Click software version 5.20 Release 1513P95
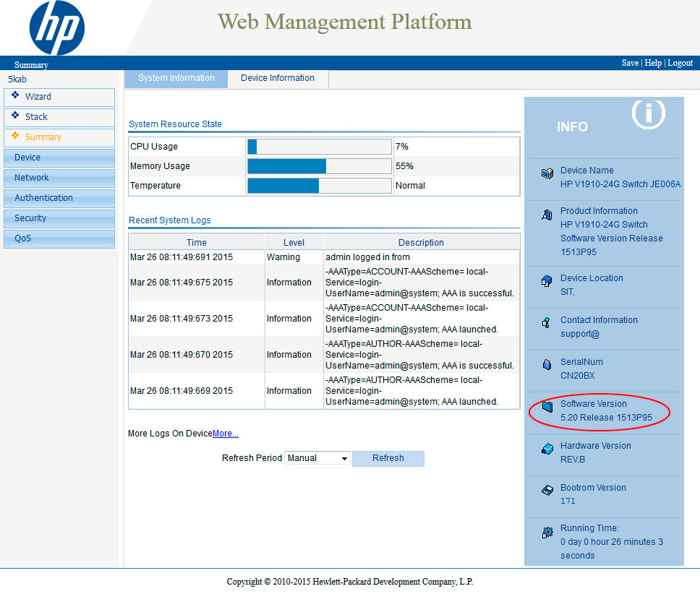Viewport: 700px width, 594px height. (x=606, y=418)
